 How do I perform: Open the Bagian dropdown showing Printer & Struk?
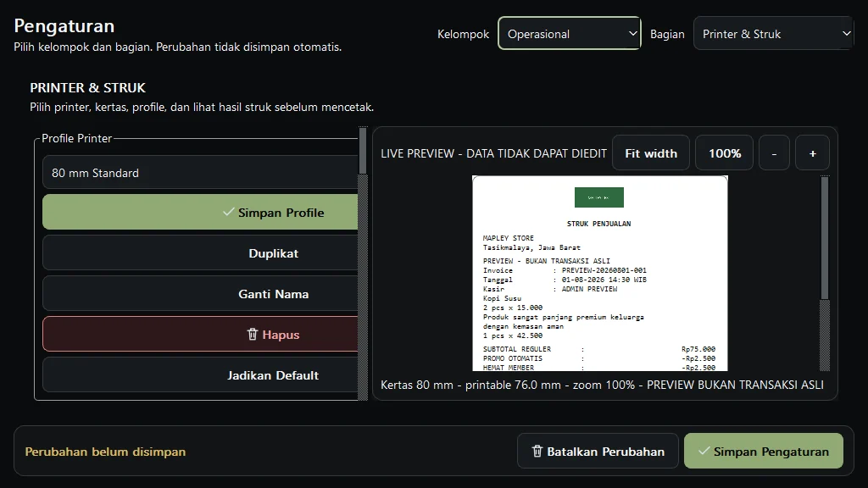773,34
